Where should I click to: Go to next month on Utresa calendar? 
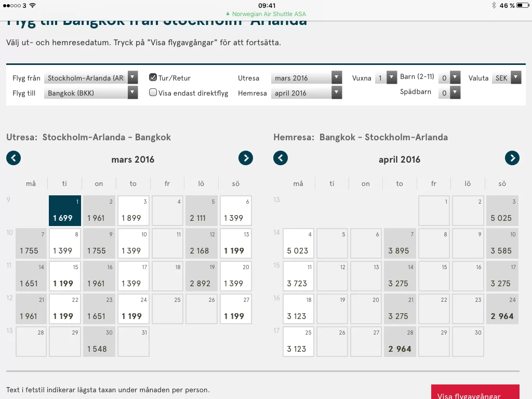click(245, 158)
